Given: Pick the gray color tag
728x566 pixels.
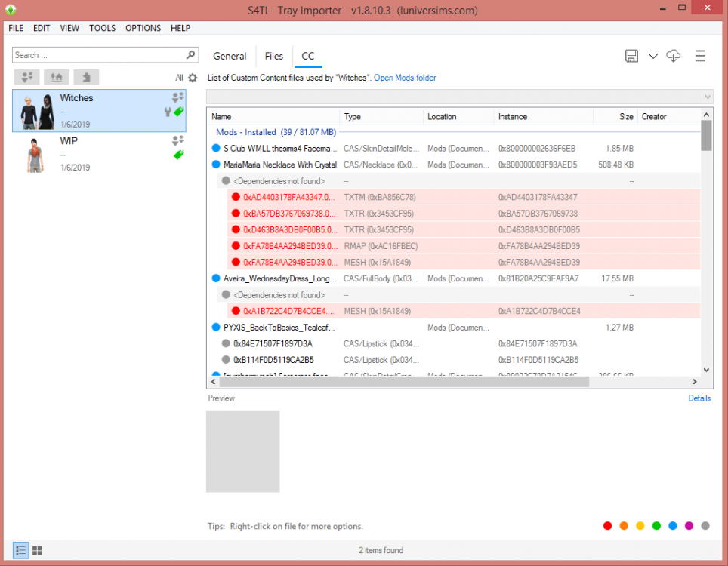Looking at the screenshot, I should pos(705,526).
